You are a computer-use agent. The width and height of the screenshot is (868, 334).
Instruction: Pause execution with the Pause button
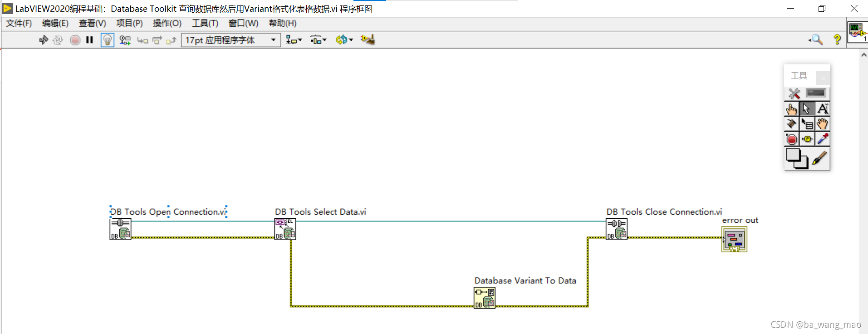pyautogui.click(x=89, y=40)
